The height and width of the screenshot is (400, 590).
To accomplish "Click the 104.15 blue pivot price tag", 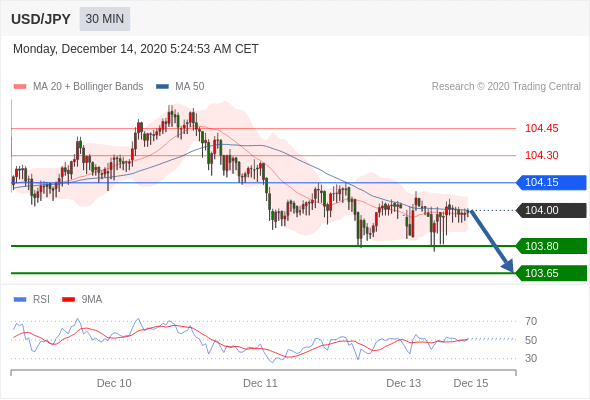I will (x=551, y=183).
